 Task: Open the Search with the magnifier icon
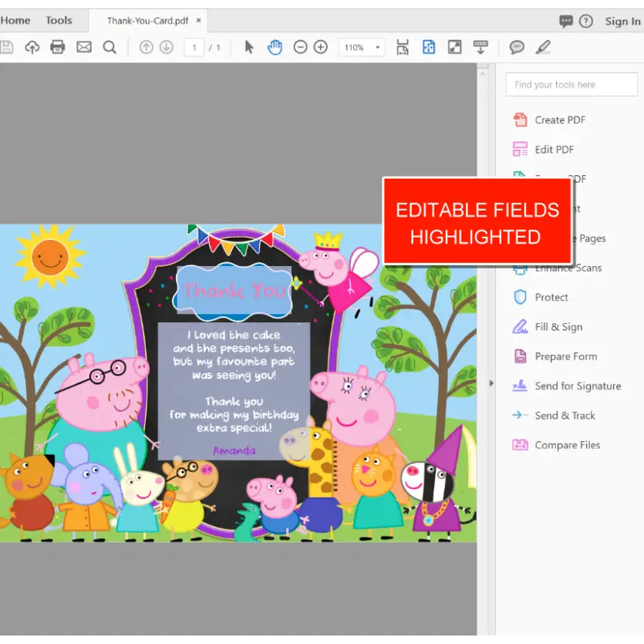click(110, 47)
